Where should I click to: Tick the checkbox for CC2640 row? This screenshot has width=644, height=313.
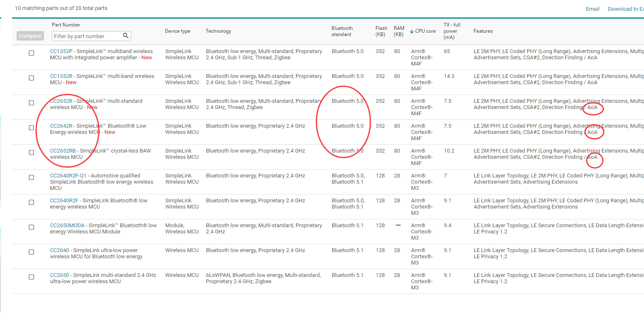31,252
